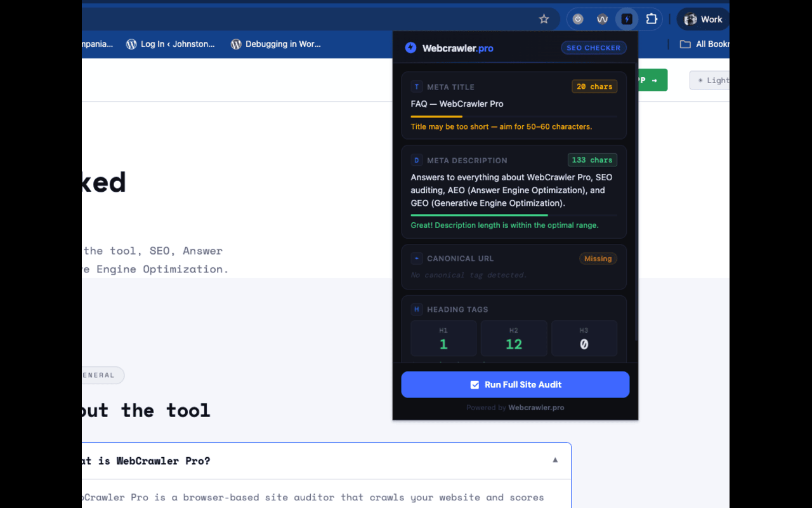Click Run Full Site Audit button
This screenshot has height=508, width=812.
(x=515, y=385)
